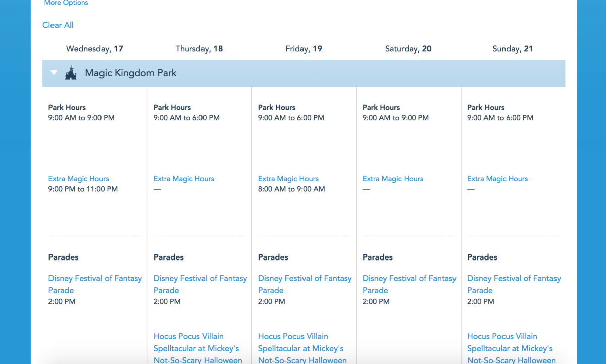606x364 pixels.
Task: Open Sunday's Disney Festival of Fantasy Parade
Action: pyautogui.click(x=514, y=284)
